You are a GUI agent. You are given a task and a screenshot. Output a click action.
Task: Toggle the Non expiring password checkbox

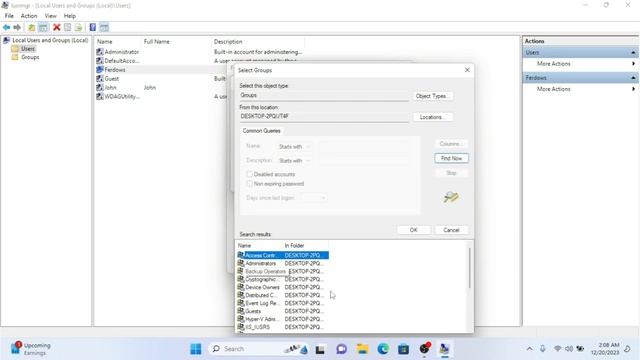249,184
